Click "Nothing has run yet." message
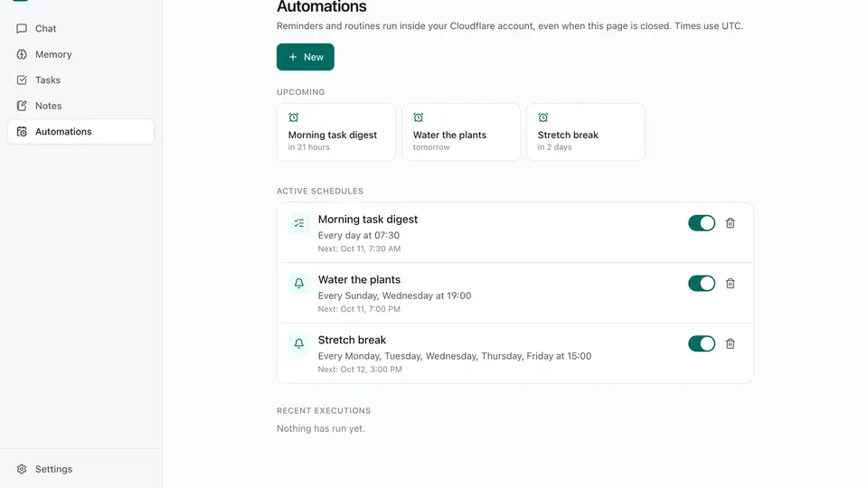Image resolution: width=868 pixels, height=488 pixels. pyautogui.click(x=321, y=428)
